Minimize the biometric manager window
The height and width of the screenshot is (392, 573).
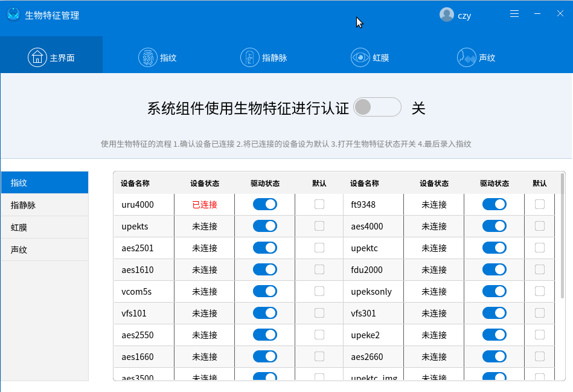(x=537, y=13)
